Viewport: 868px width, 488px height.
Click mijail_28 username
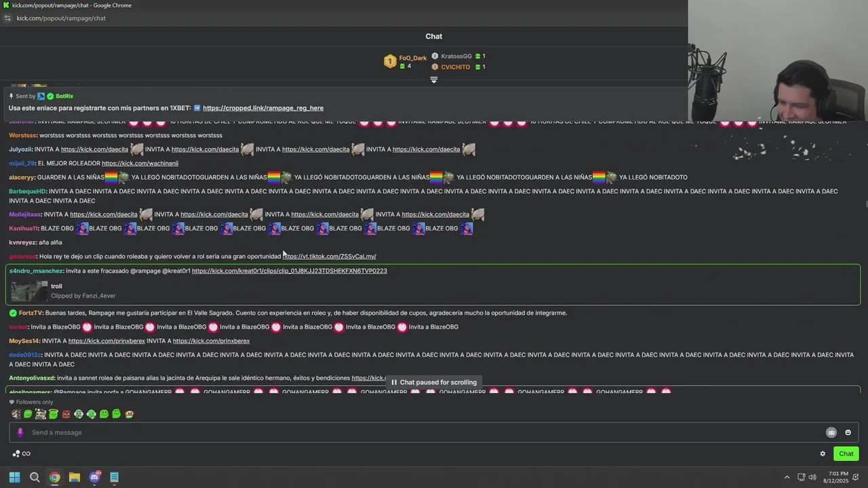coord(21,163)
